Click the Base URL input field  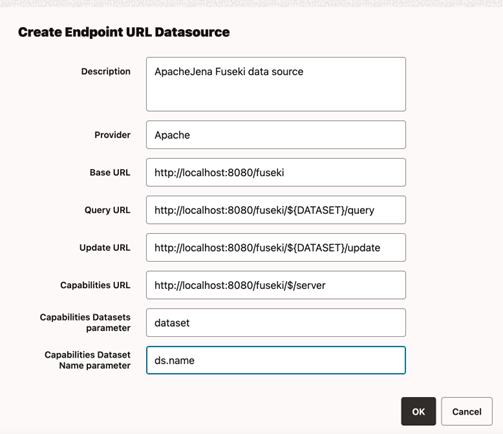(276, 172)
